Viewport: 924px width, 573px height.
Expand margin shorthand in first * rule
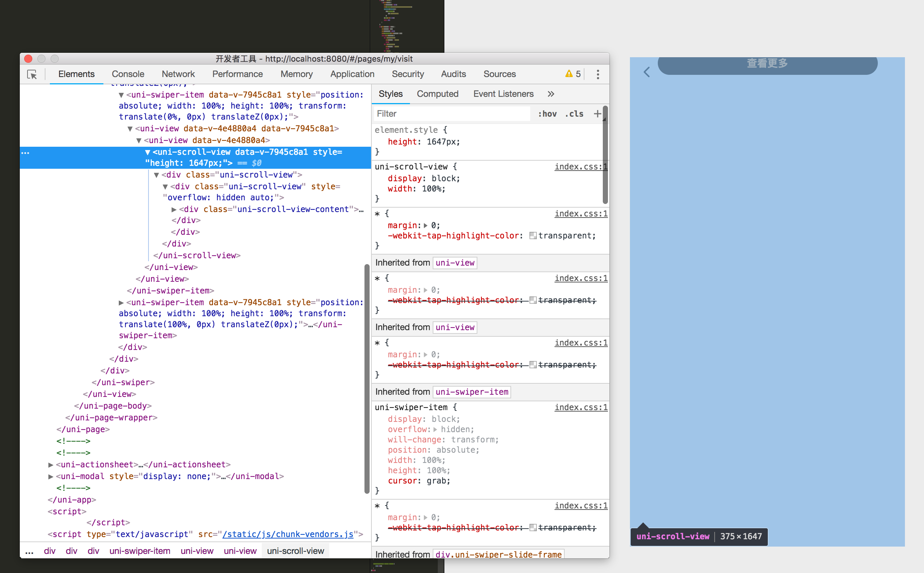tap(426, 226)
